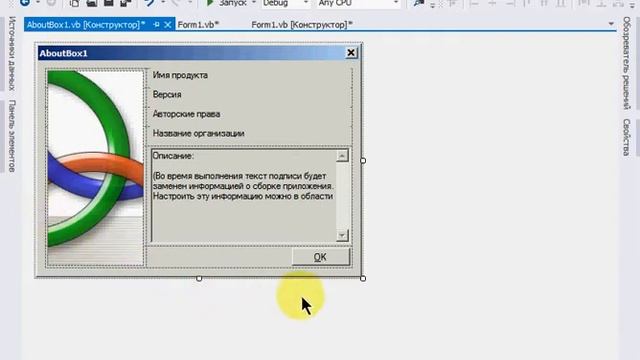Viewport: 640px width, 360px height.
Task: Select the Название организации label
Action: pyautogui.click(x=198, y=133)
